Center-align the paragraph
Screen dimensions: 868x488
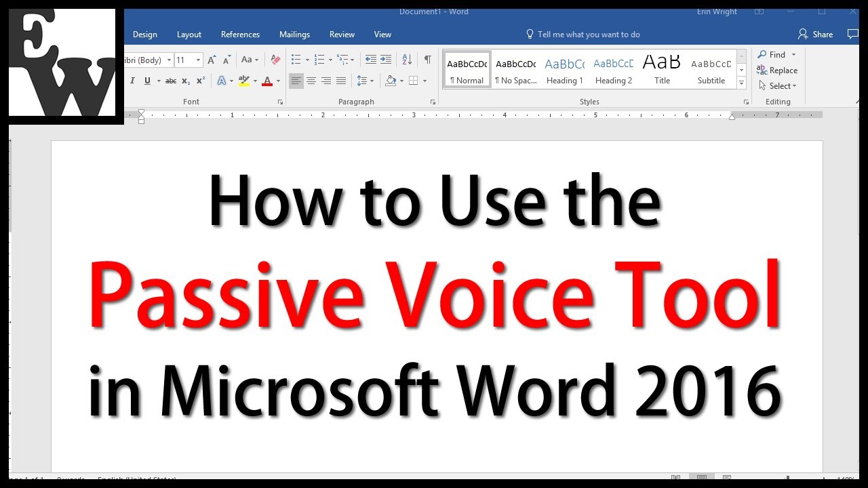311,81
